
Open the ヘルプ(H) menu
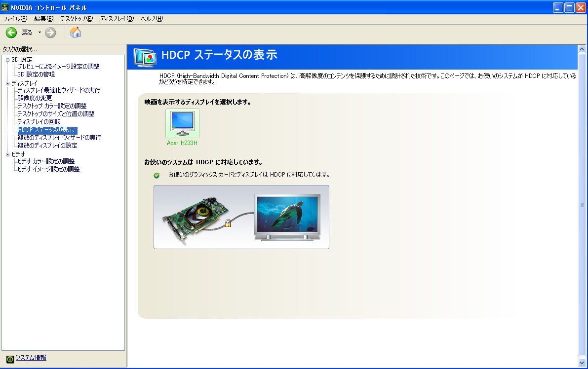click(x=152, y=19)
